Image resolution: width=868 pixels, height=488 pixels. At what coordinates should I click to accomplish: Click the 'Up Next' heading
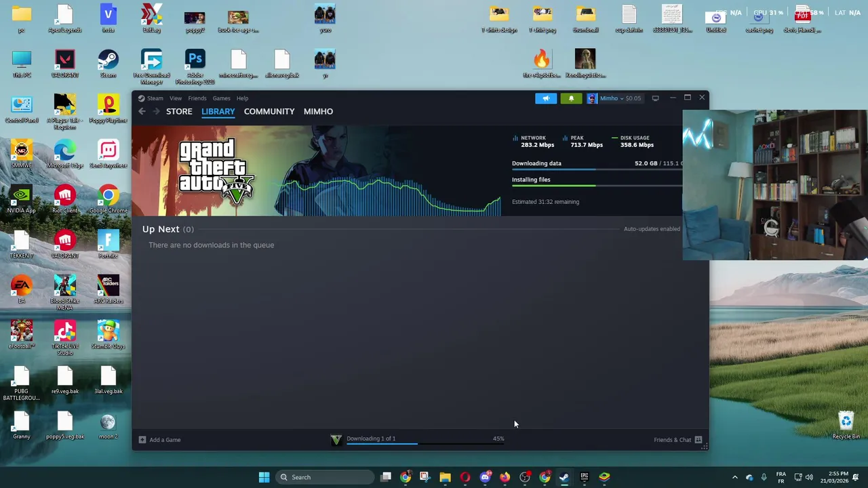pyautogui.click(x=161, y=229)
